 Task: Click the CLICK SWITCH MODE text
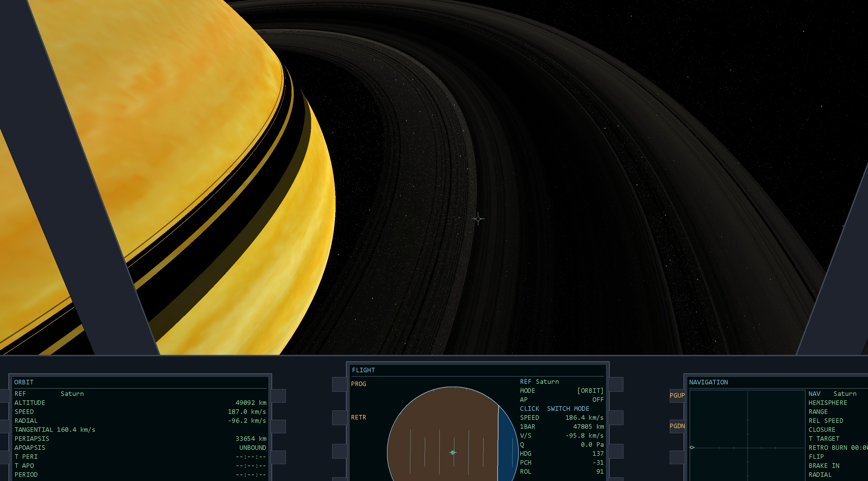tap(555, 409)
